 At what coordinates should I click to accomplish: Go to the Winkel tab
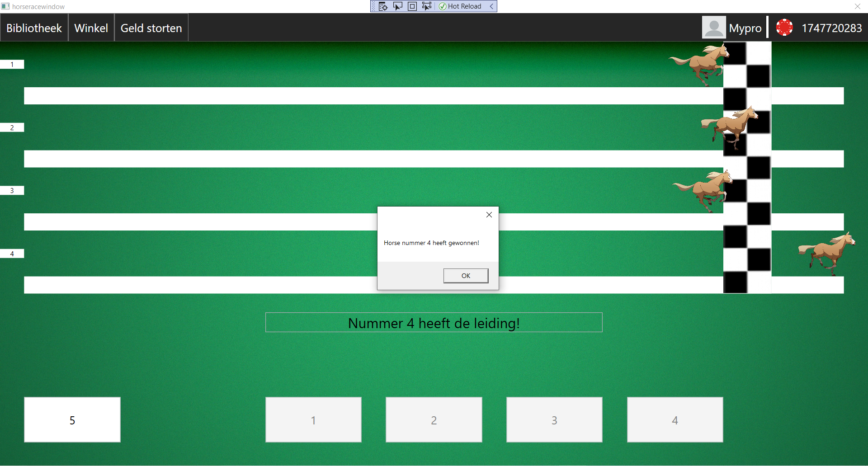pos(91,28)
